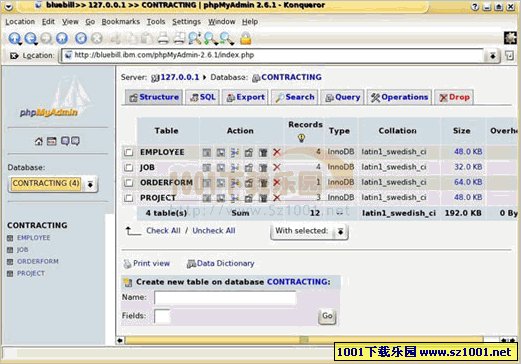Open JOB table link in sidebar
The width and height of the screenshot is (521, 364).
(x=23, y=250)
